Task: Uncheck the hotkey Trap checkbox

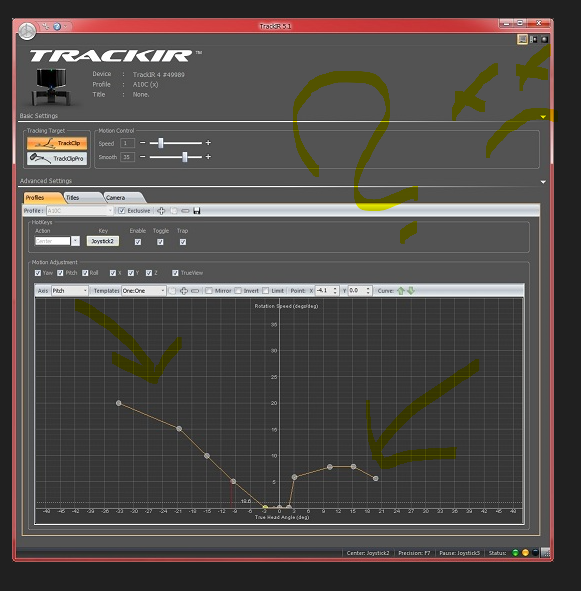Action: 183,242
